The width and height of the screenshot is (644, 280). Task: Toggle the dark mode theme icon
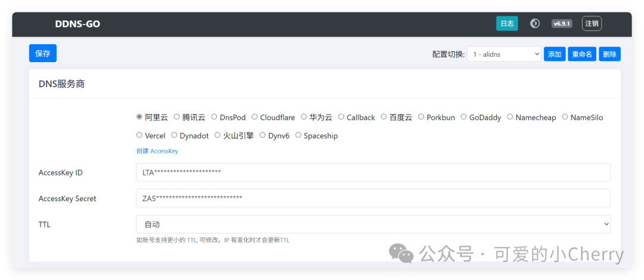click(534, 23)
